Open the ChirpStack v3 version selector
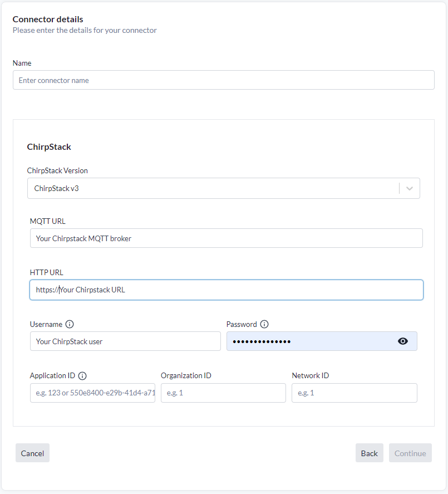 (224, 188)
